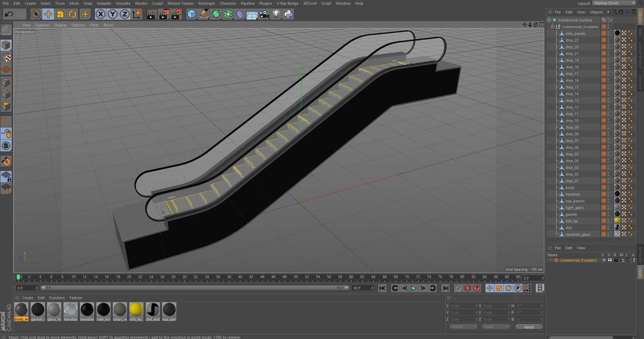
Task: Toggle layer tag of light_glass
Action: (603, 207)
